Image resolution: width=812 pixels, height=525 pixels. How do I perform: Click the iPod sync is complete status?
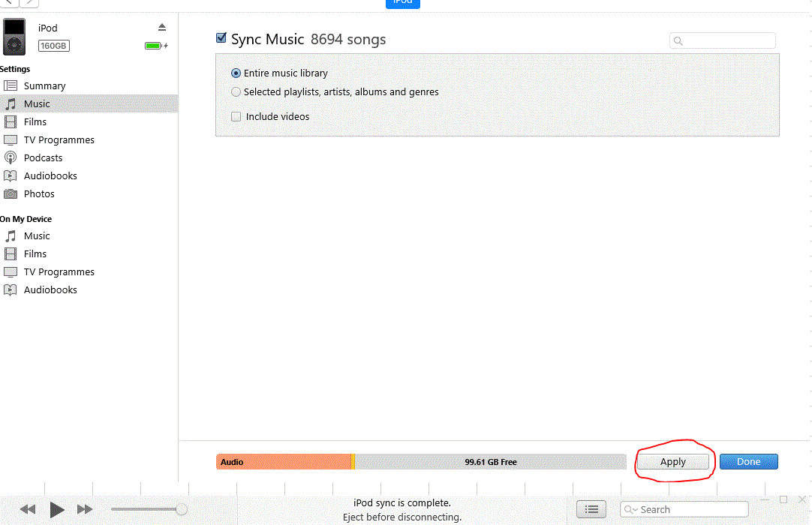pyautogui.click(x=401, y=502)
